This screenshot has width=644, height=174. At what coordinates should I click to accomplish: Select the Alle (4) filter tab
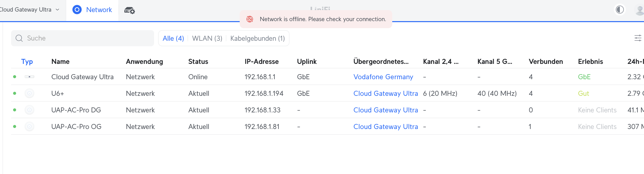[173, 38]
